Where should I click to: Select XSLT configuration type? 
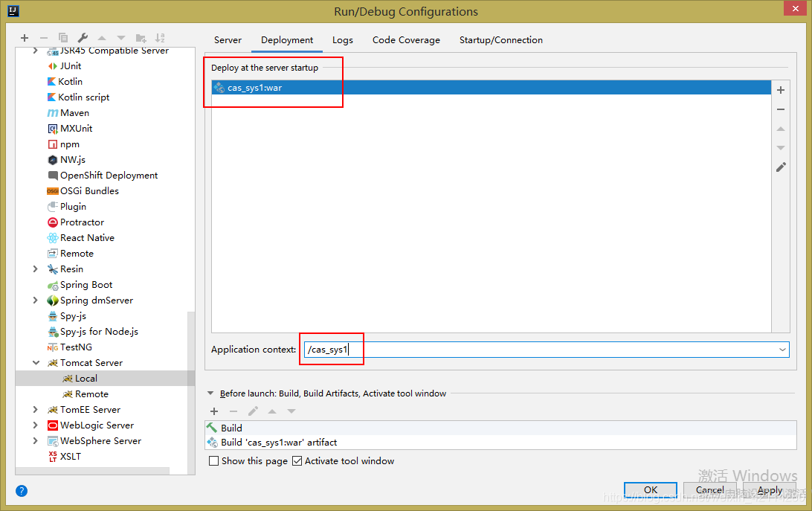pyautogui.click(x=64, y=456)
